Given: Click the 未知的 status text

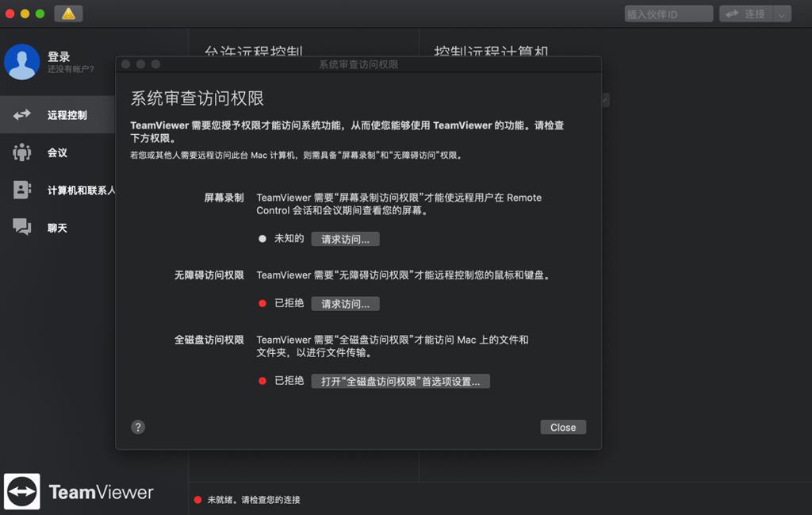Looking at the screenshot, I should (289, 238).
